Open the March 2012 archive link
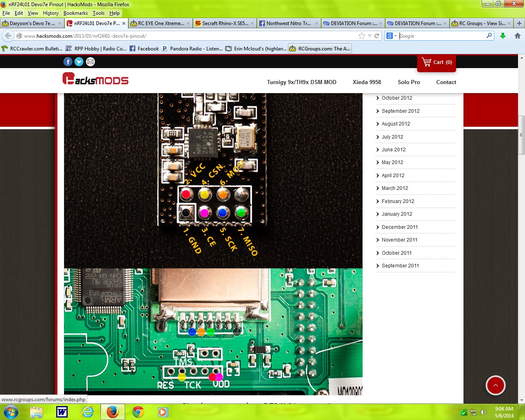 395,188
